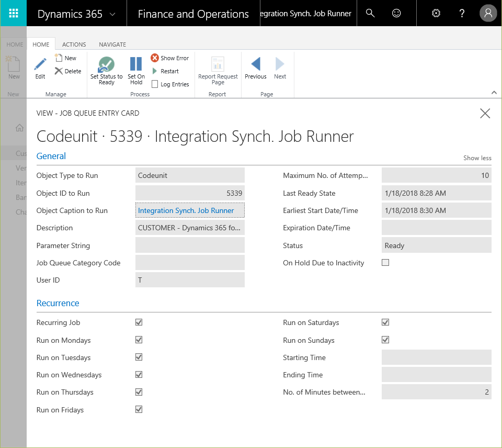502x448 pixels.
Task: Click the home icon in sidebar
Action: coord(19,128)
